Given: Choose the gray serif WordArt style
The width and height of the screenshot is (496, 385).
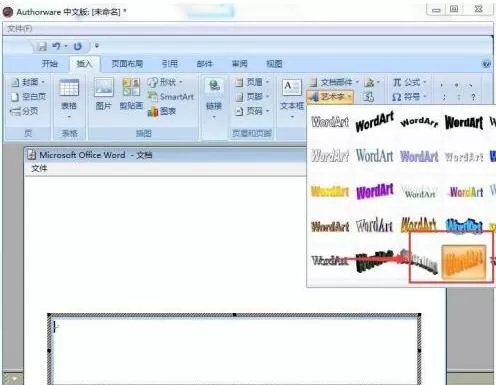Looking at the screenshot, I should 375,156.
